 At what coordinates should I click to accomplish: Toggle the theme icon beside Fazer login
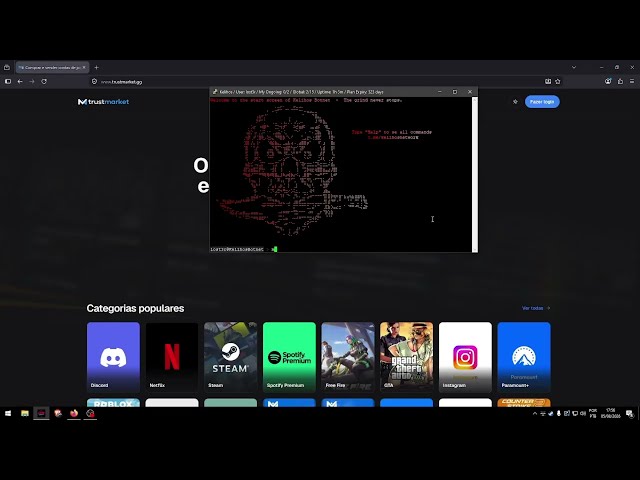coord(515,102)
